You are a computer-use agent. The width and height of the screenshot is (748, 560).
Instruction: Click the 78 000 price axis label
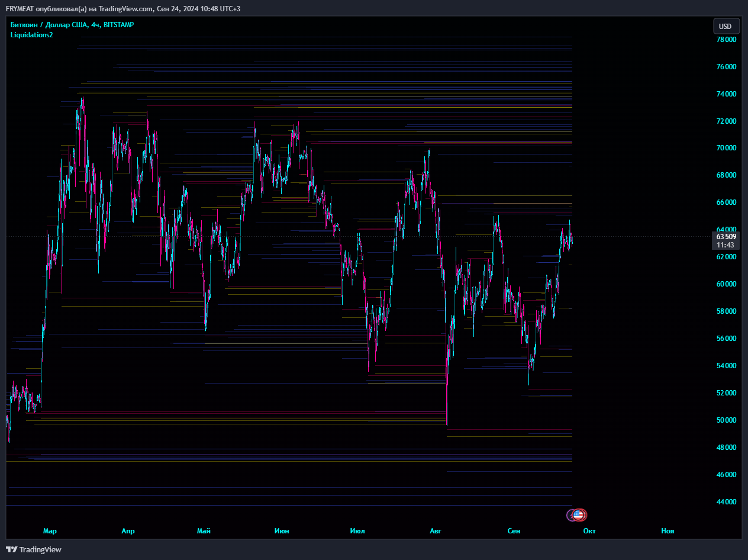[726, 40]
